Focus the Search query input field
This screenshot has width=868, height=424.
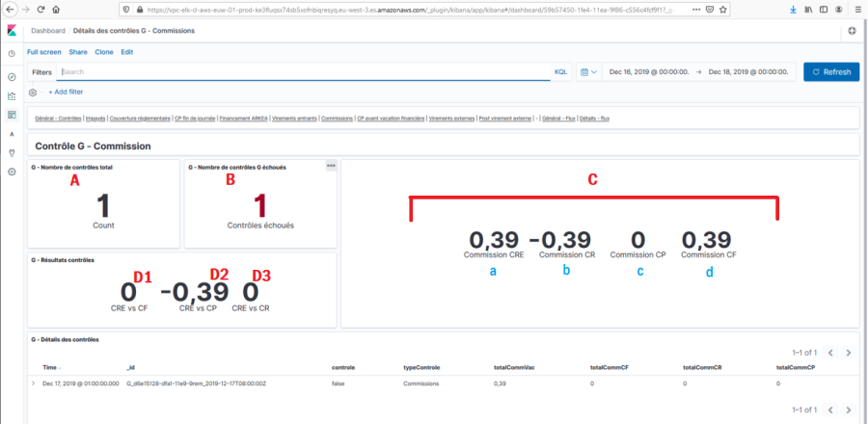coord(304,72)
